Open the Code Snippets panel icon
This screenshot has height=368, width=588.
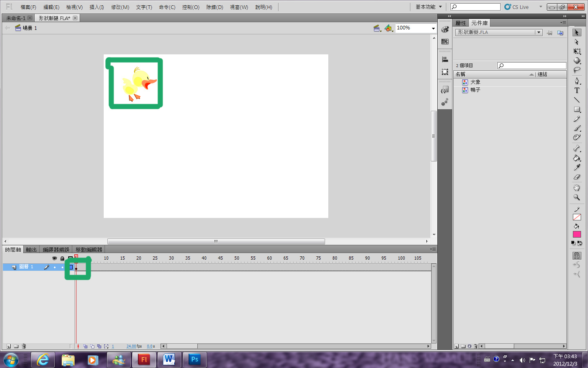[445, 90]
